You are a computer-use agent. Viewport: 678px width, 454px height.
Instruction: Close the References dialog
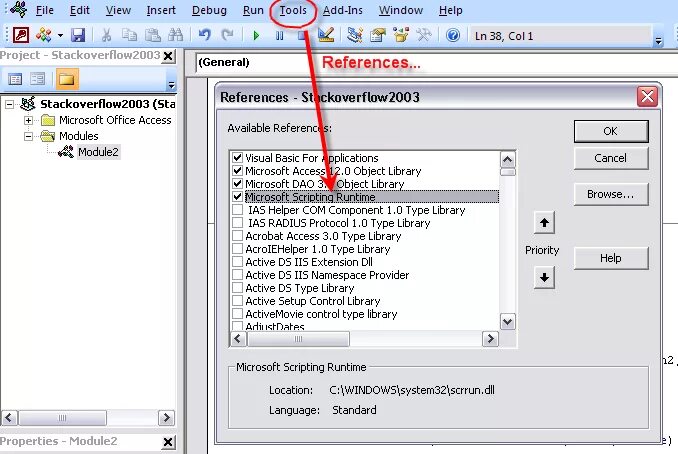pos(647,96)
